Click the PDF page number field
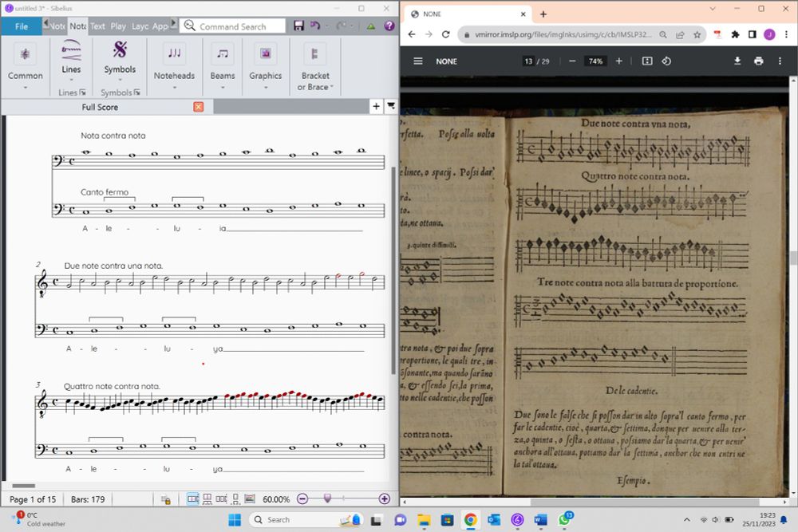This screenshot has height=532, width=798. [528, 61]
